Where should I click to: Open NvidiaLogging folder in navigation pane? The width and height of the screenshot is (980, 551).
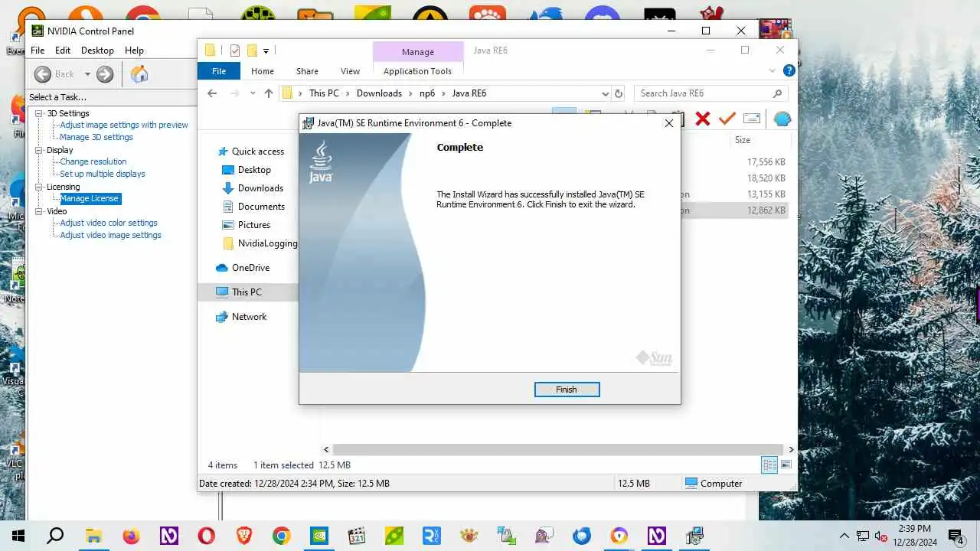coord(267,243)
